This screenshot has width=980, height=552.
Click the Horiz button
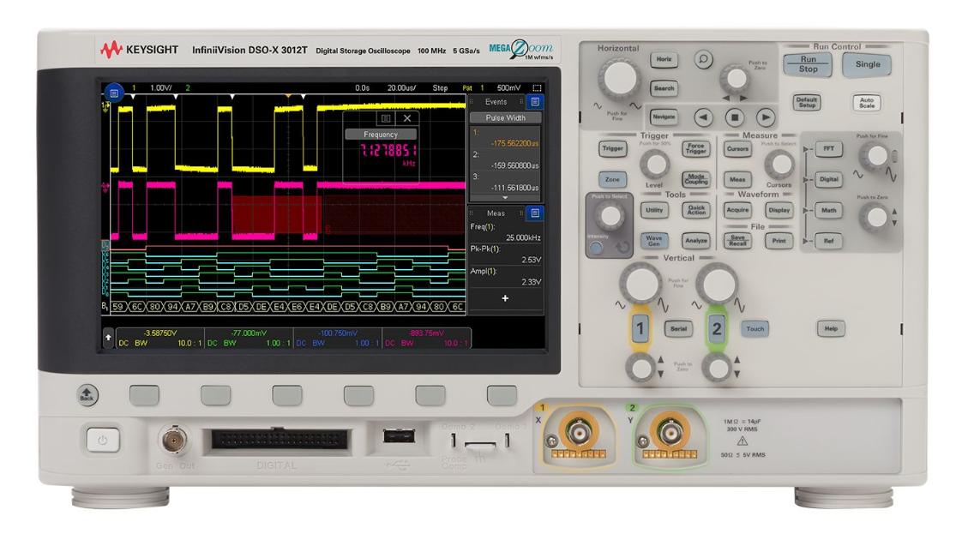point(664,59)
